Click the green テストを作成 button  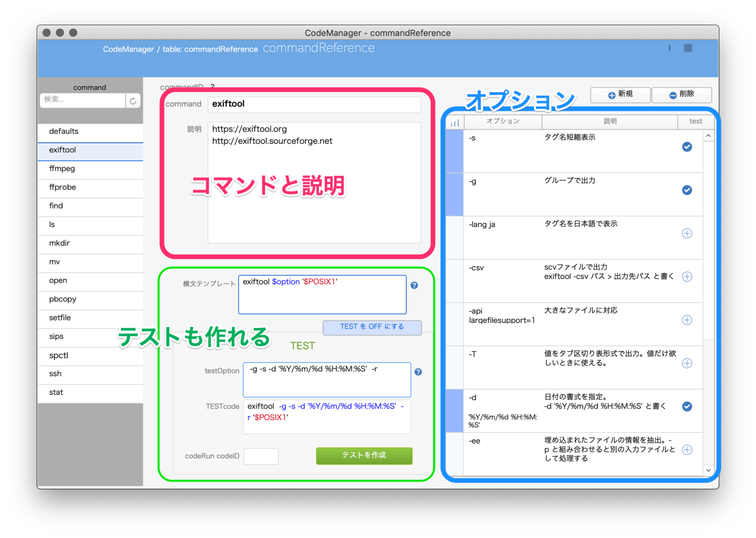pos(364,456)
